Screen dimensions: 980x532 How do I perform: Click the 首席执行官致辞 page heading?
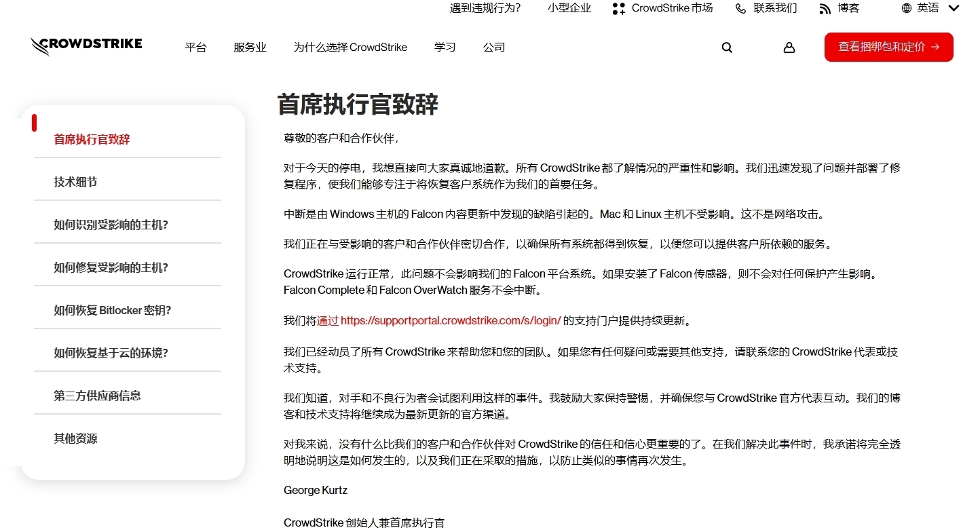tap(358, 105)
